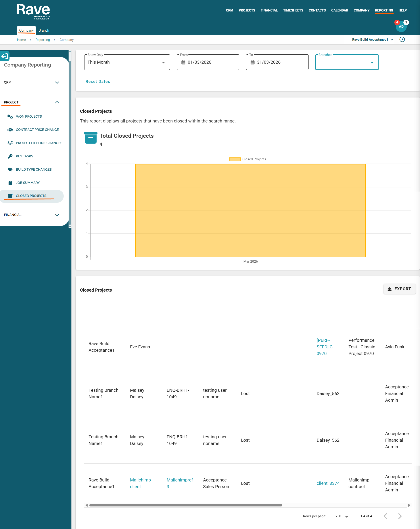Open the PROJECTS top menu
This screenshot has width=420, height=529.
coord(247,10)
